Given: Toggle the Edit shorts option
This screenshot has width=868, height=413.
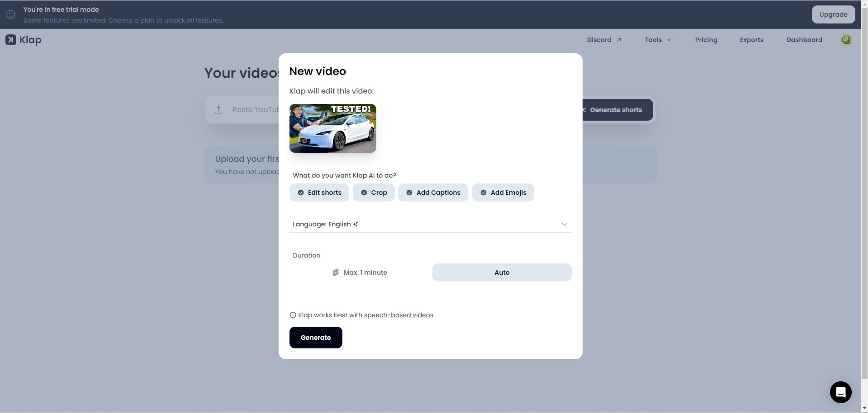Looking at the screenshot, I should [319, 192].
